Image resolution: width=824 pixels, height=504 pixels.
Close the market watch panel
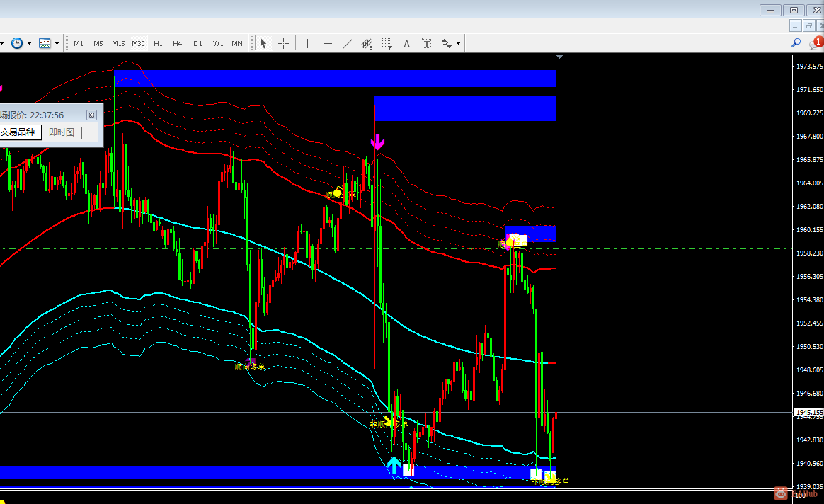[x=91, y=115]
